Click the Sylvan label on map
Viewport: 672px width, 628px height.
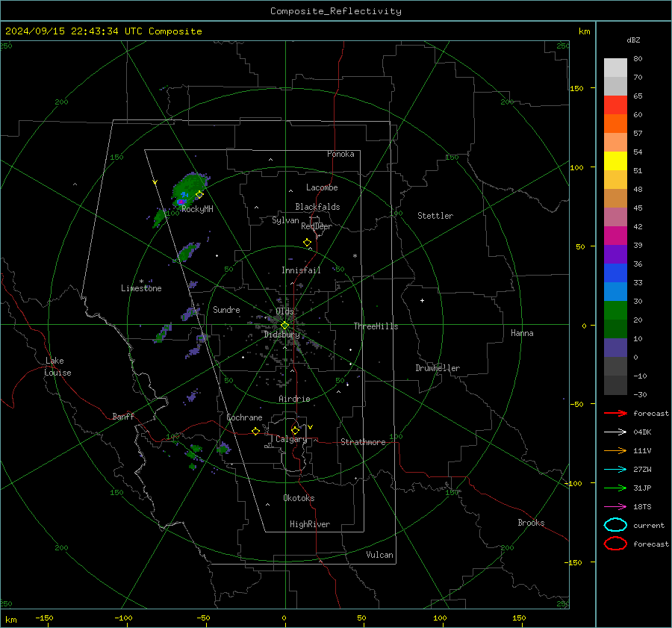pos(285,220)
